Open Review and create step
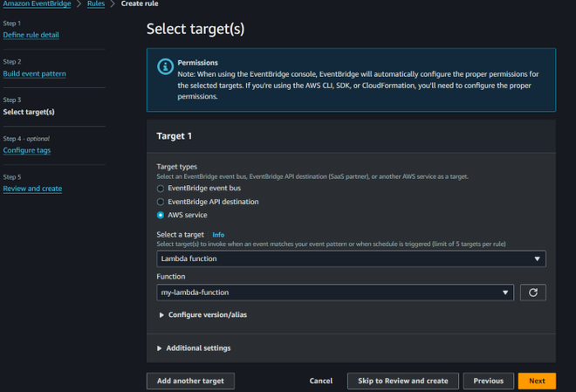The height and width of the screenshot is (392, 576). (32, 189)
